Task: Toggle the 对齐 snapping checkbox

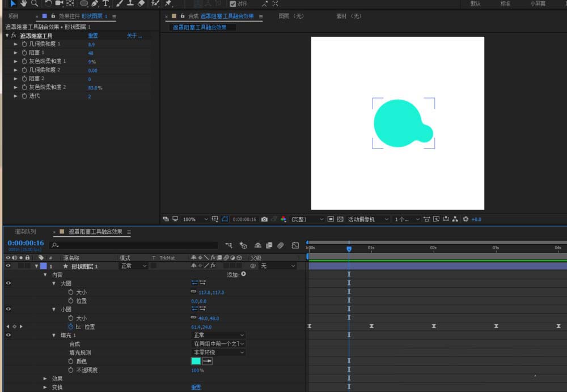Action: click(233, 3)
